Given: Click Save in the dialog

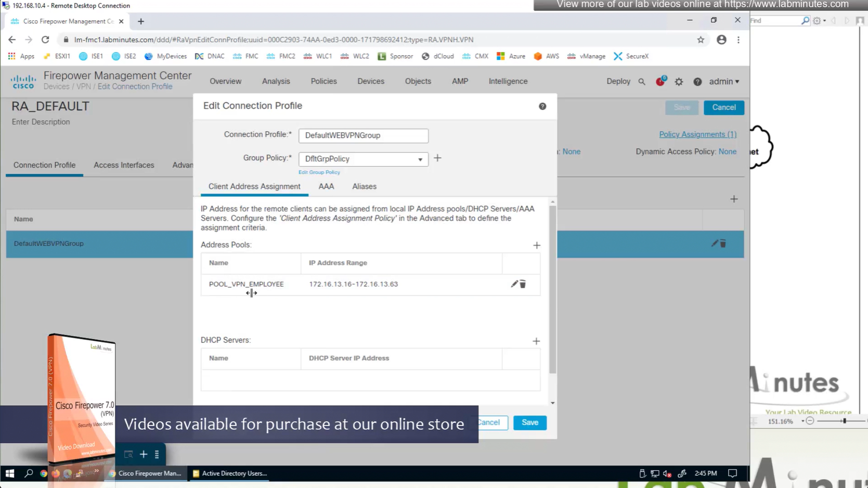Looking at the screenshot, I should tap(529, 422).
